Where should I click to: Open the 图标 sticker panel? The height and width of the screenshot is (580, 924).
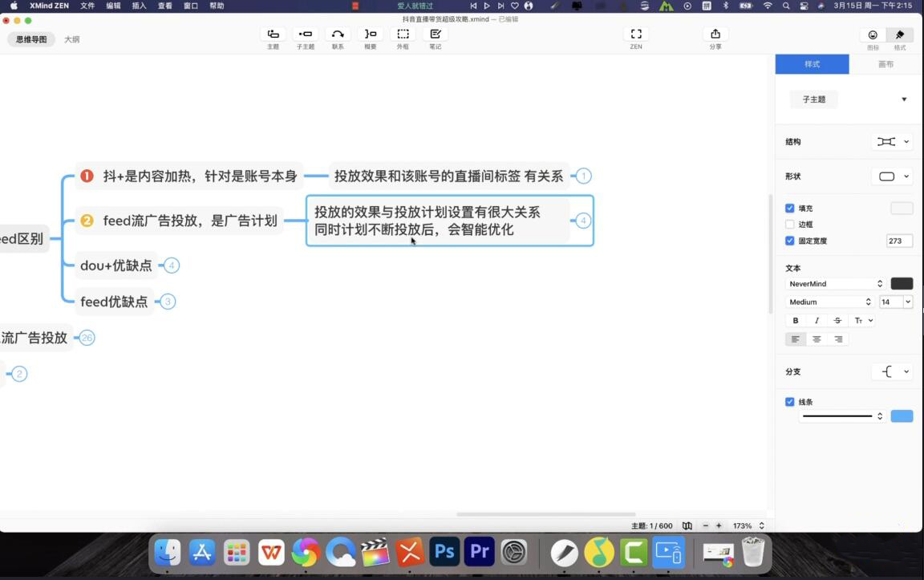pyautogui.click(x=873, y=35)
